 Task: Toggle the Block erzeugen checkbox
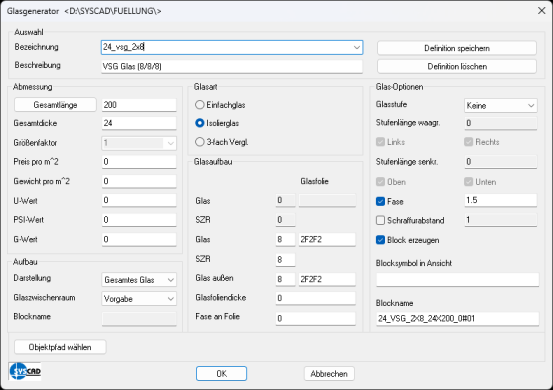[x=380, y=240]
